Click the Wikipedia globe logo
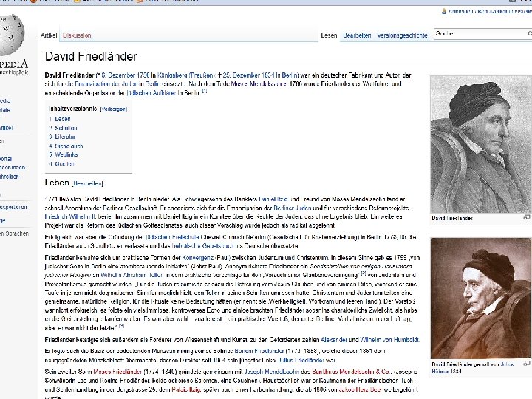Screen dimensions: 532x399 click(11, 35)
